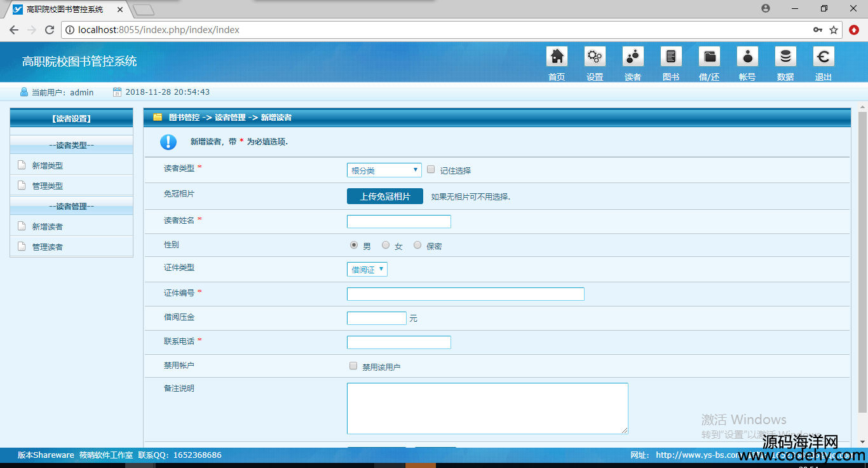Open the 证件类型 借阅证 dropdown
The width and height of the screenshot is (868, 468).
coord(367,270)
